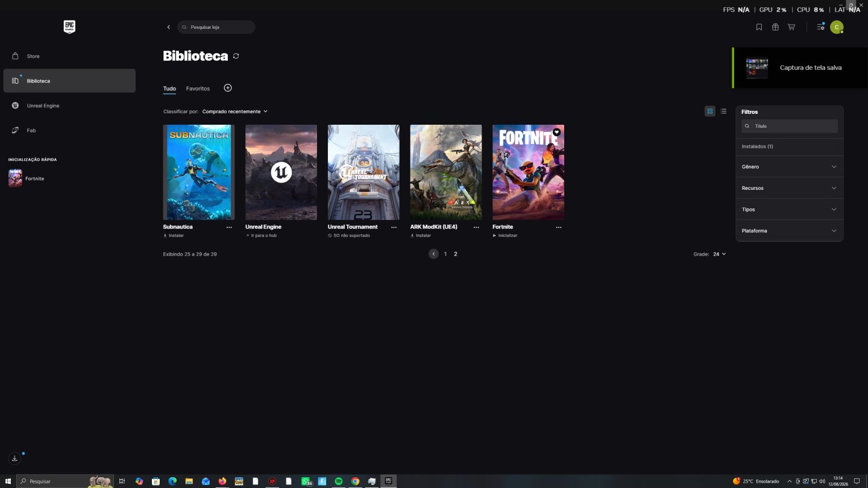Viewport: 868px width, 488px height.
Task: Click the Captura de tela salva notification
Action: (x=800, y=67)
